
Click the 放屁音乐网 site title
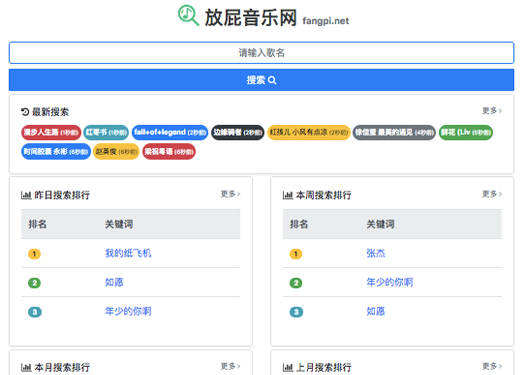coord(250,17)
